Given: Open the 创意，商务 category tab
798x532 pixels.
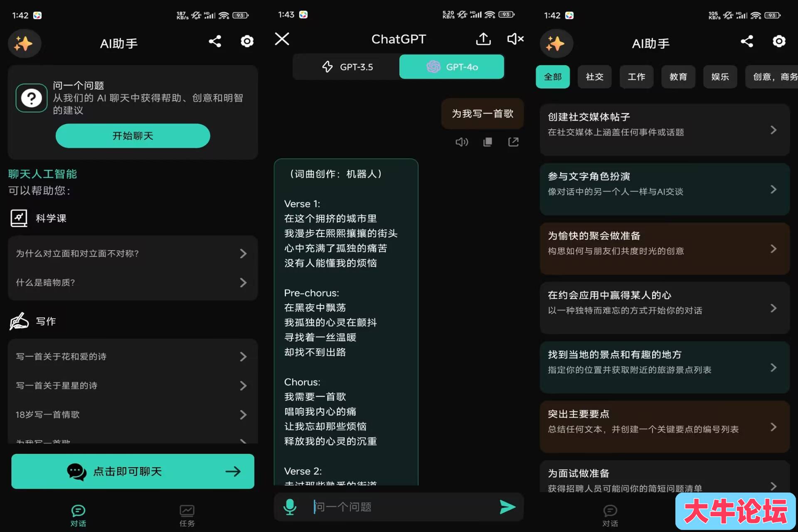Looking at the screenshot, I should click(772, 77).
